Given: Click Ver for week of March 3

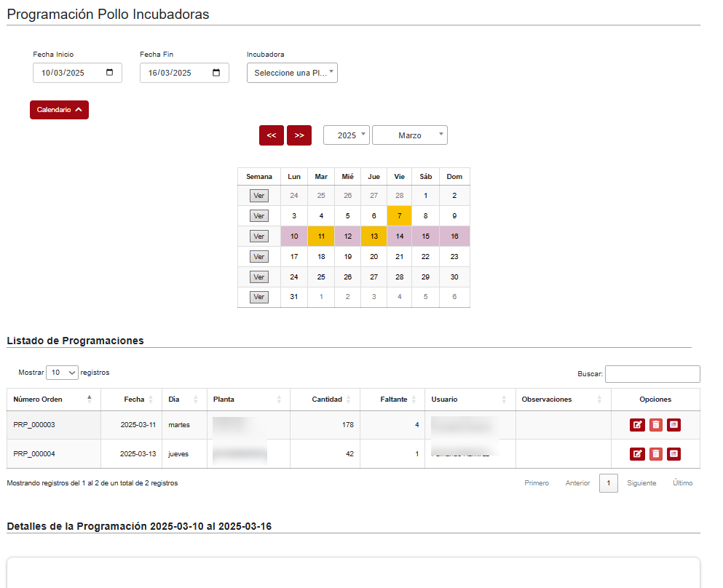Looking at the screenshot, I should click(x=258, y=215).
